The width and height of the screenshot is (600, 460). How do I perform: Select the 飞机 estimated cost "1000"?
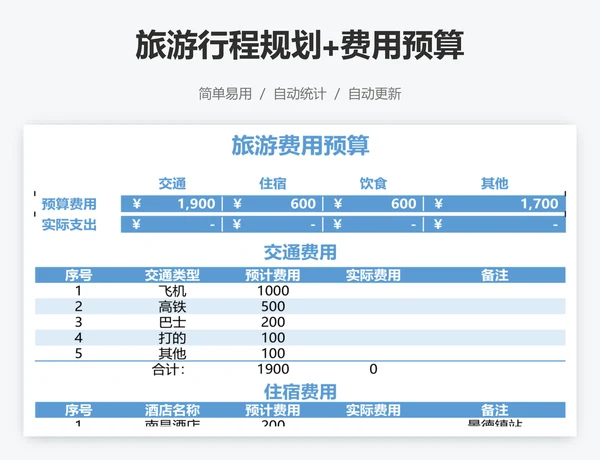(x=273, y=291)
